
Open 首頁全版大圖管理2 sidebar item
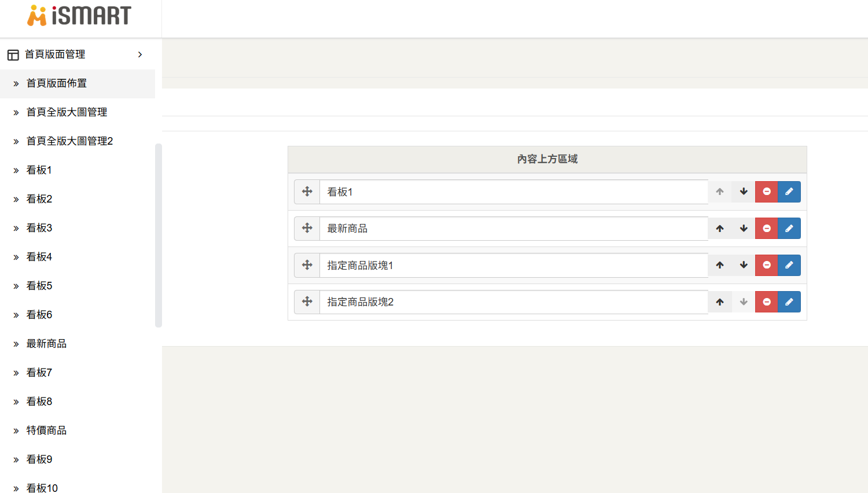[x=78, y=141]
